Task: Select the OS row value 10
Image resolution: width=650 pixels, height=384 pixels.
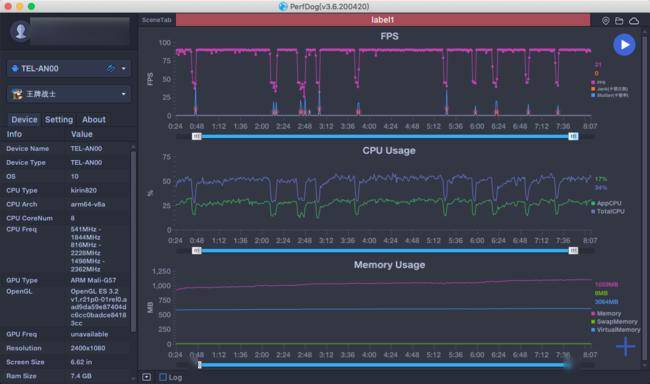Action: point(74,176)
